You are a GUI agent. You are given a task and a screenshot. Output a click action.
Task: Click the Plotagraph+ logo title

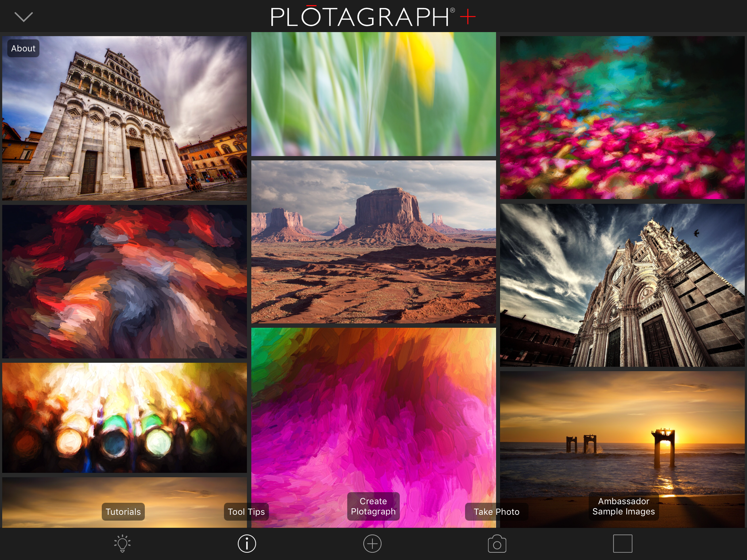[373, 16]
